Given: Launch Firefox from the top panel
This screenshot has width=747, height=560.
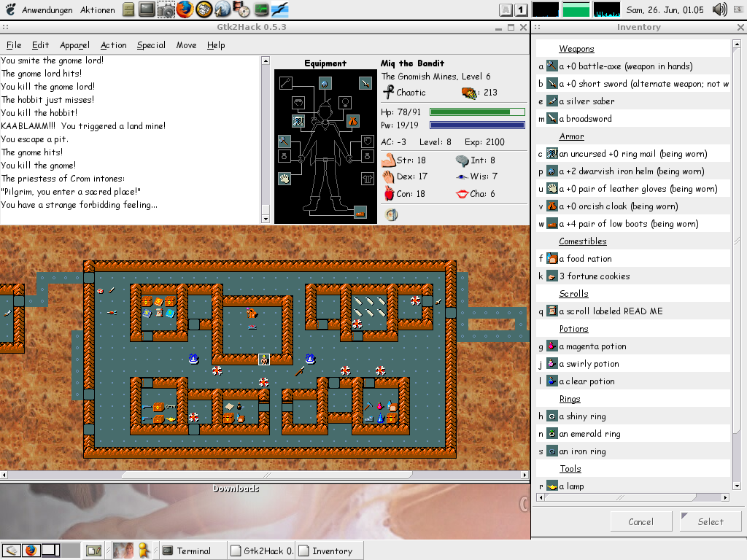Looking at the screenshot, I should [x=185, y=9].
